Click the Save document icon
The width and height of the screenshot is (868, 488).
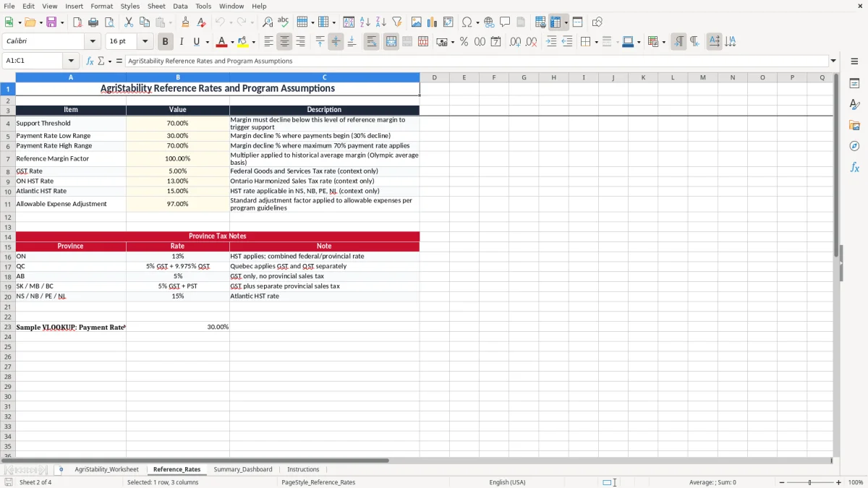(51, 22)
